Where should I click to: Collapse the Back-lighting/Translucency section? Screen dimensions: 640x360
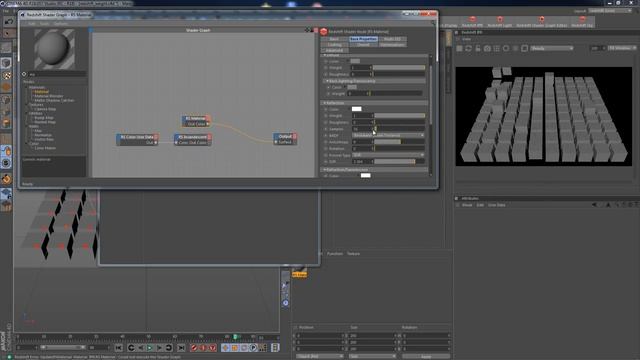tap(327, 81)
